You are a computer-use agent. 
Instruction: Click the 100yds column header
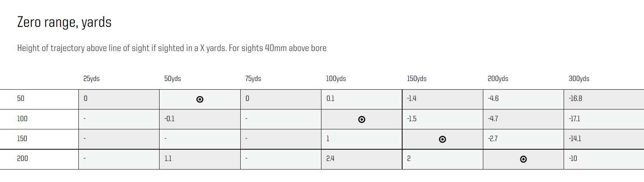(336, 79)
